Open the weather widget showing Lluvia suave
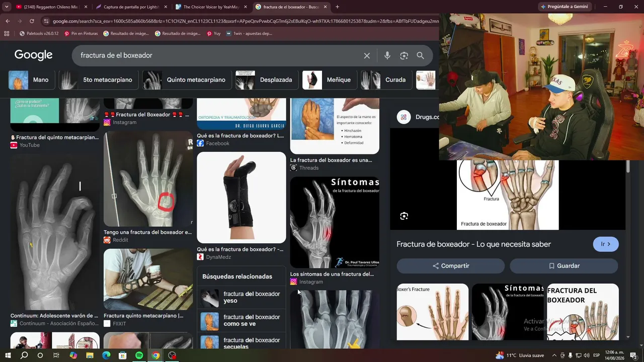The height and width of the screenshot is (362, 644). click(519, 355)
